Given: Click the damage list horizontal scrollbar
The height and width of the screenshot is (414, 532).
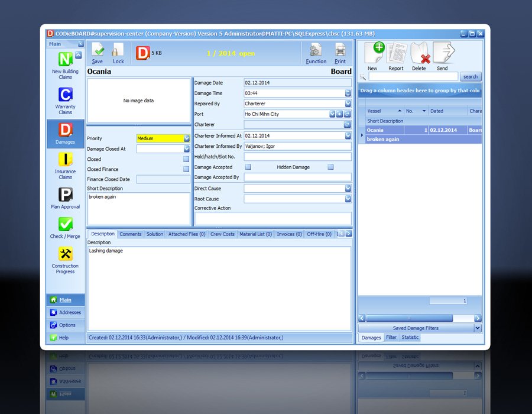Looking at the screenshot, I should 409,318.
